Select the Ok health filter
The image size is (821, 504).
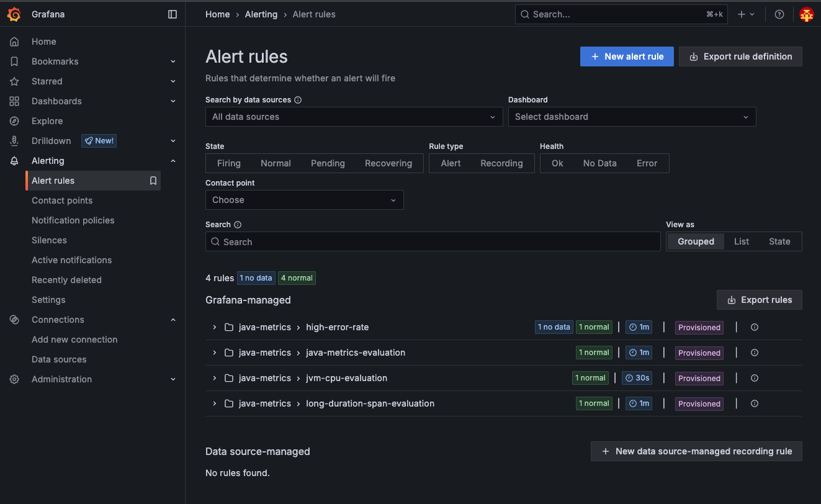[558, 163]
